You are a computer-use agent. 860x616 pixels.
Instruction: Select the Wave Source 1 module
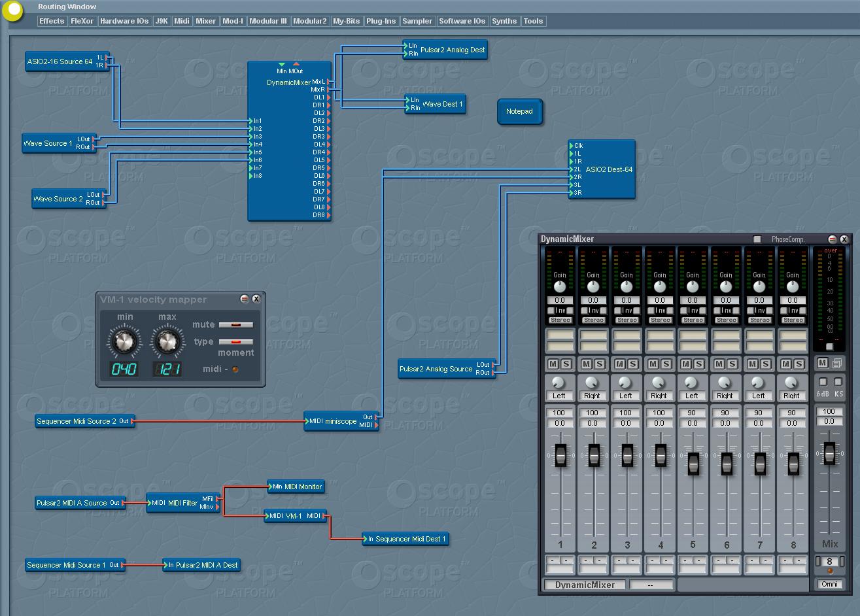pyautogui.click(x=60, y=143)
